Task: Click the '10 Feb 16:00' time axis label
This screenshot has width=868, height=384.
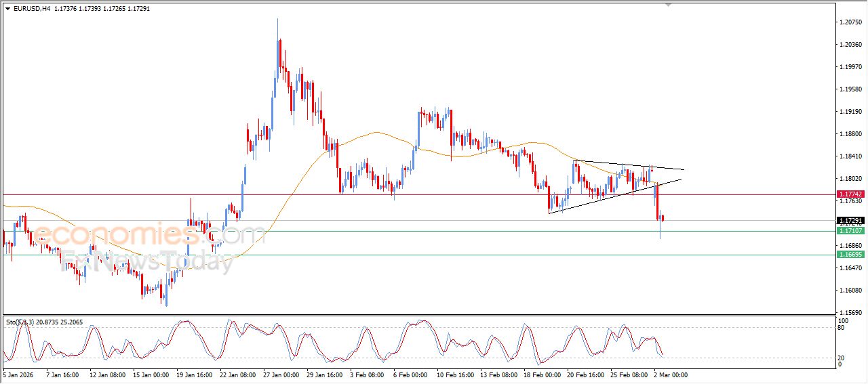Action: (x=454, y=374)
